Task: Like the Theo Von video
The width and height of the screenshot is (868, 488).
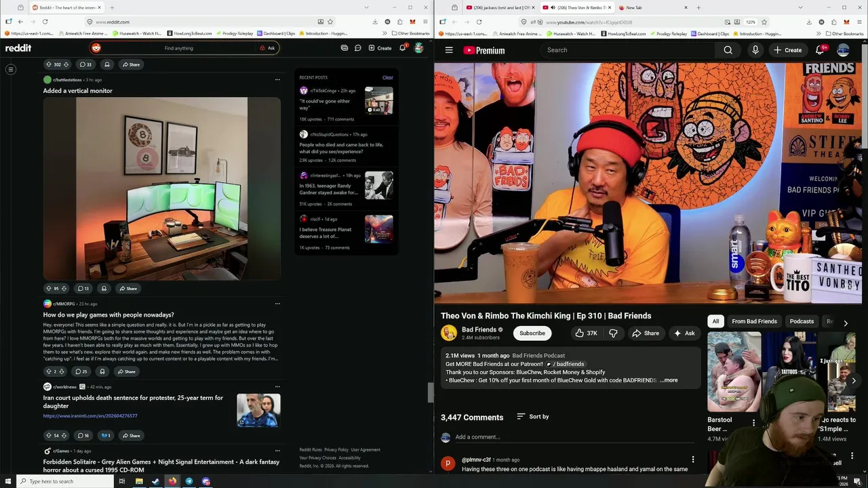Action: tap(586, 333)
